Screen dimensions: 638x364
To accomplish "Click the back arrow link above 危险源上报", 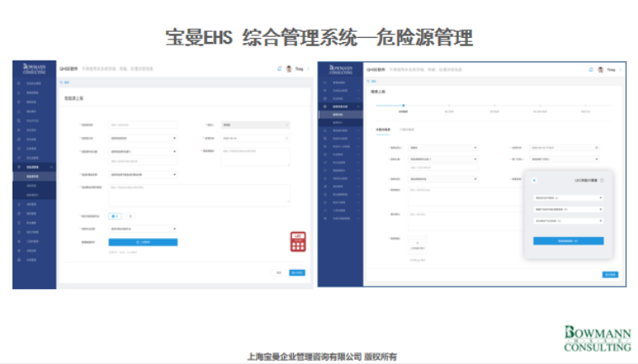I will pos(65,82).
